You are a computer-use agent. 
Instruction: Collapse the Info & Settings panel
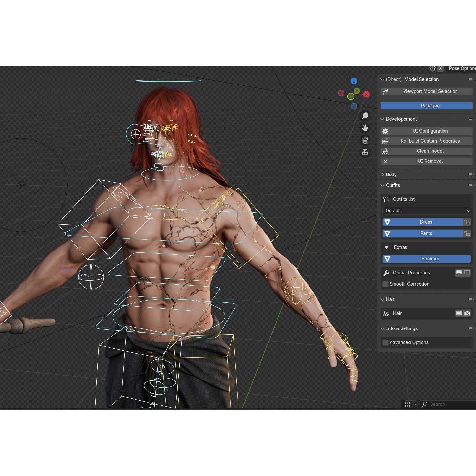click(382, 328)
